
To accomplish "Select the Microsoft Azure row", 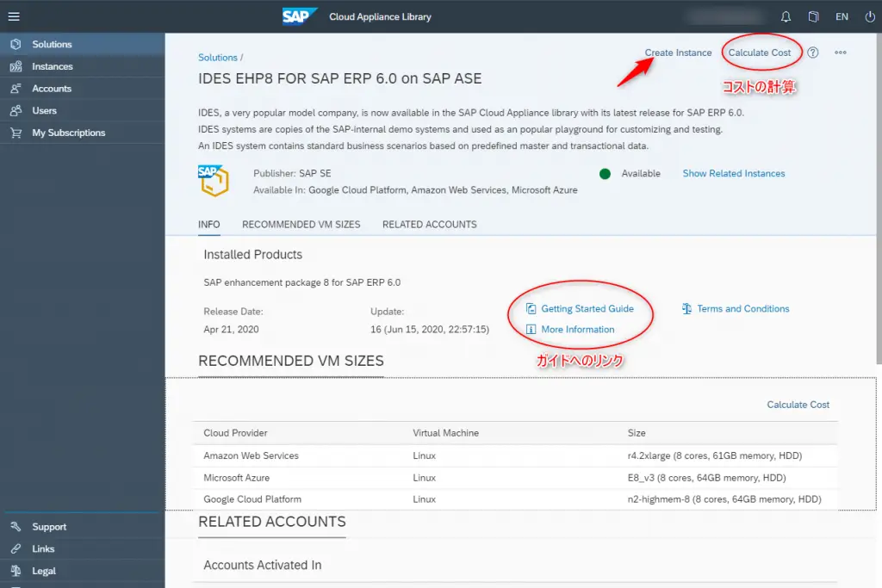I will pos(515,478).
